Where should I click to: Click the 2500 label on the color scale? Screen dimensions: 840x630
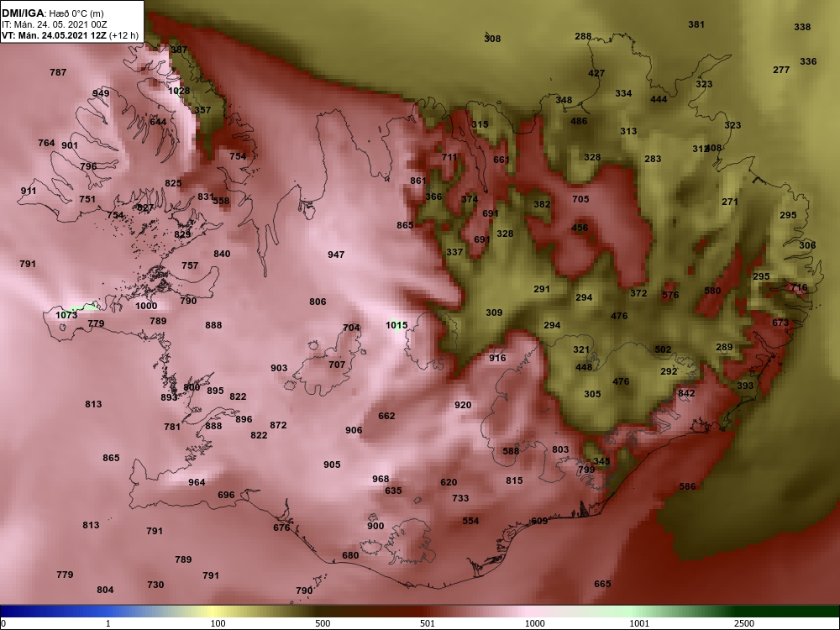click(x=743, y=623)
